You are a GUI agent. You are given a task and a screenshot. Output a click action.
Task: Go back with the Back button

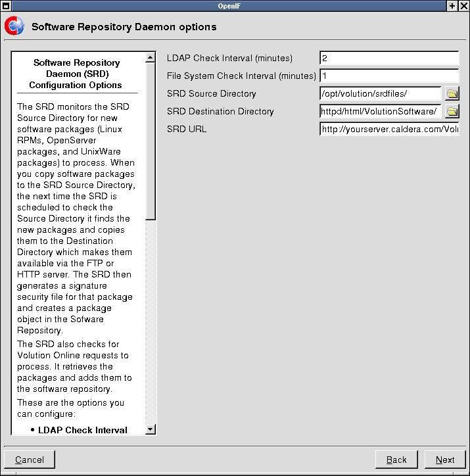396,460
